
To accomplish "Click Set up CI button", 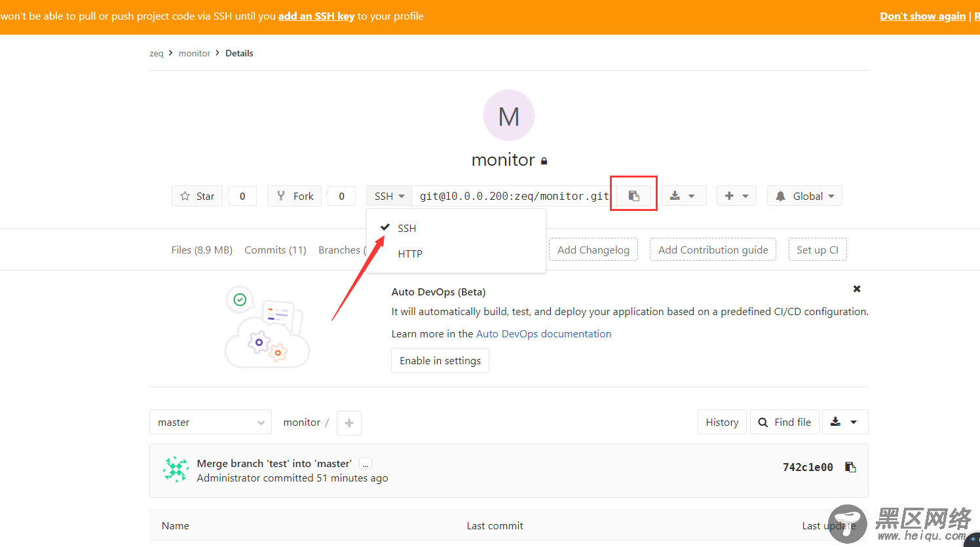I will click(x=818, y=250).
